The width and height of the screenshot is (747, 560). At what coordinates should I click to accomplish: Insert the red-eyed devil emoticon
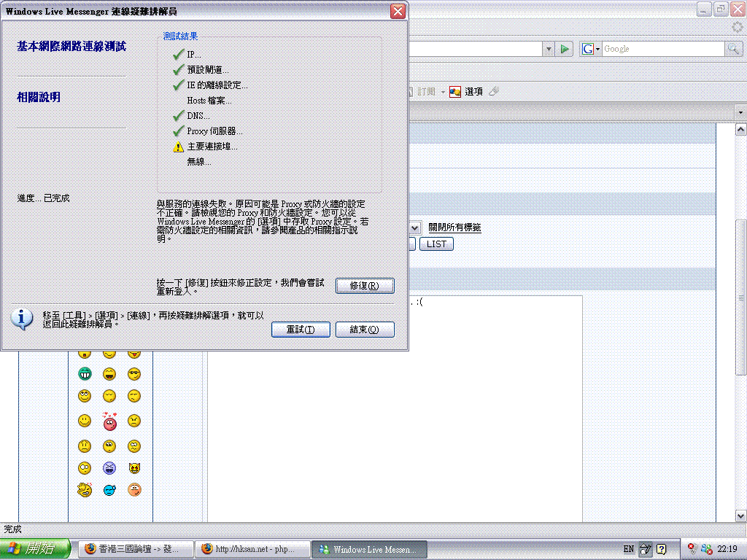pyautogui.click(x=134, y=468)
